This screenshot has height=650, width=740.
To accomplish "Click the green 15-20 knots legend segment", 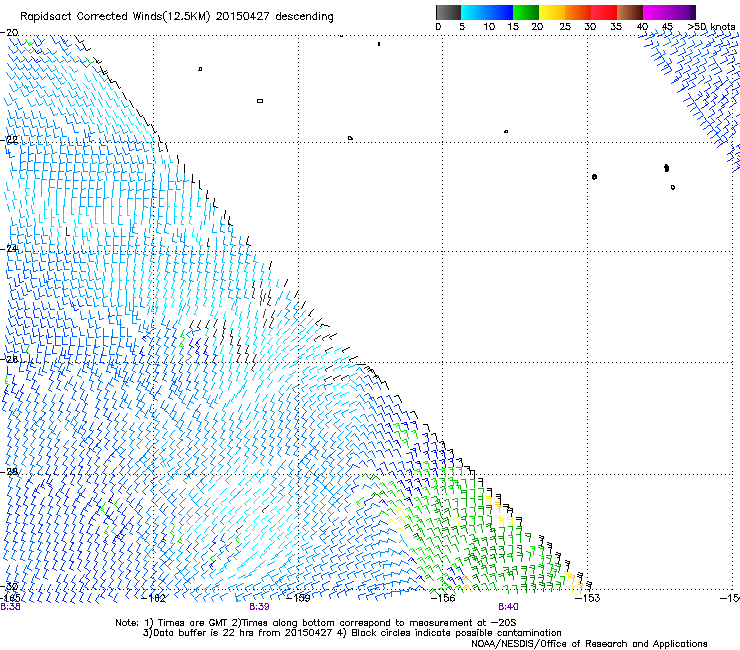I will tap(526, 12).
